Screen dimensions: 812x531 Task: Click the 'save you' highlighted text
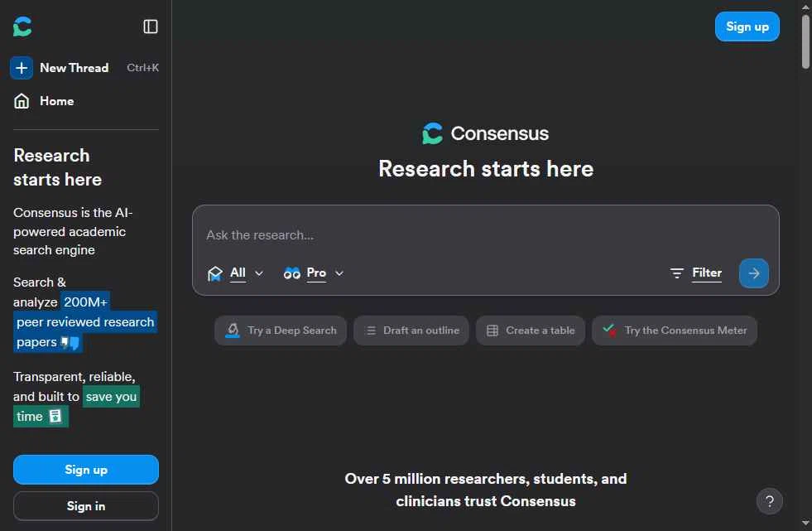tap(112, 397)
